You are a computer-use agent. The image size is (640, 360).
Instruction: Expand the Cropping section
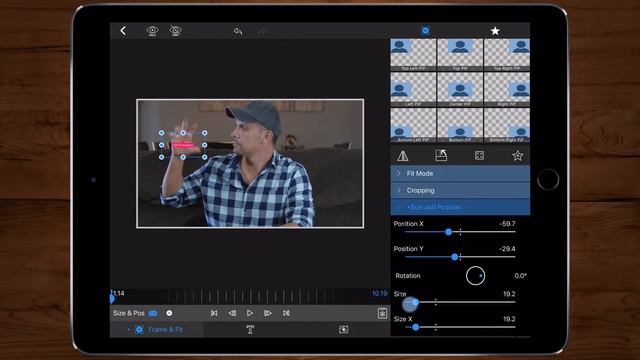[x=460, y=190]
